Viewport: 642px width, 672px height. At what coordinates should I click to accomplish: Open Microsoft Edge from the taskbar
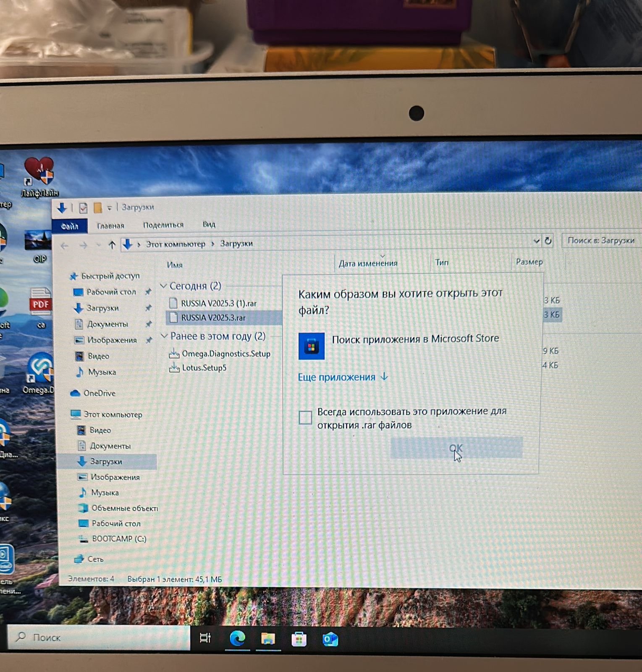[x=238, y=639]
